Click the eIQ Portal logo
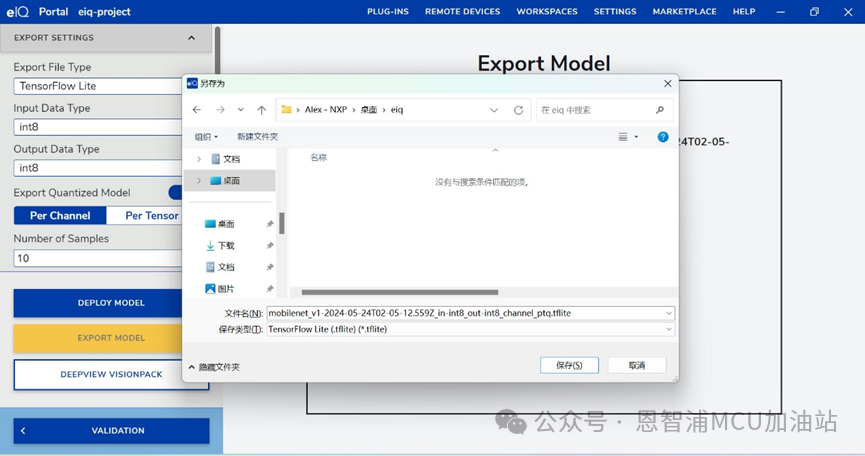 (18, 12)
